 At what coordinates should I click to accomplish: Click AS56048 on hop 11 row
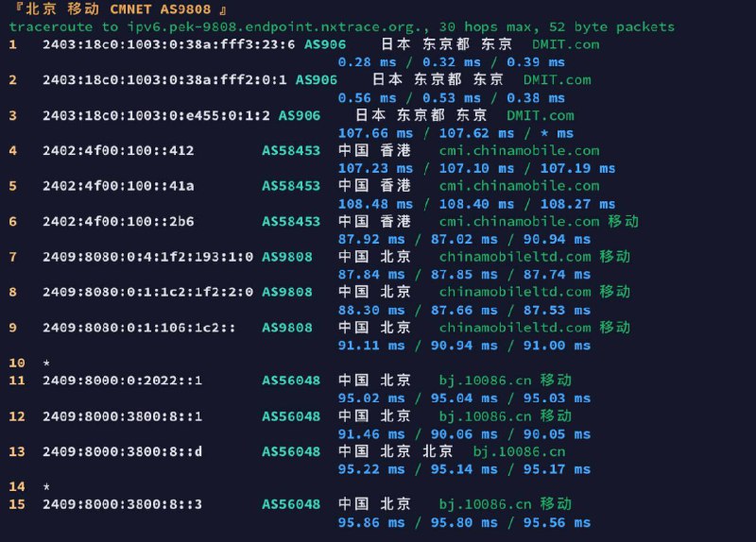(x=291, y=381)
